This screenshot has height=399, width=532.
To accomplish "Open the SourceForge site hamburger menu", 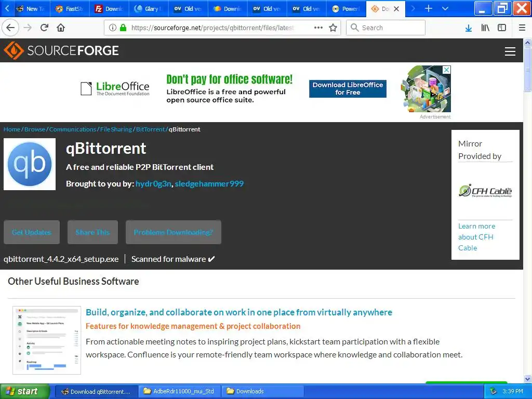I will (x=510, y=51).
